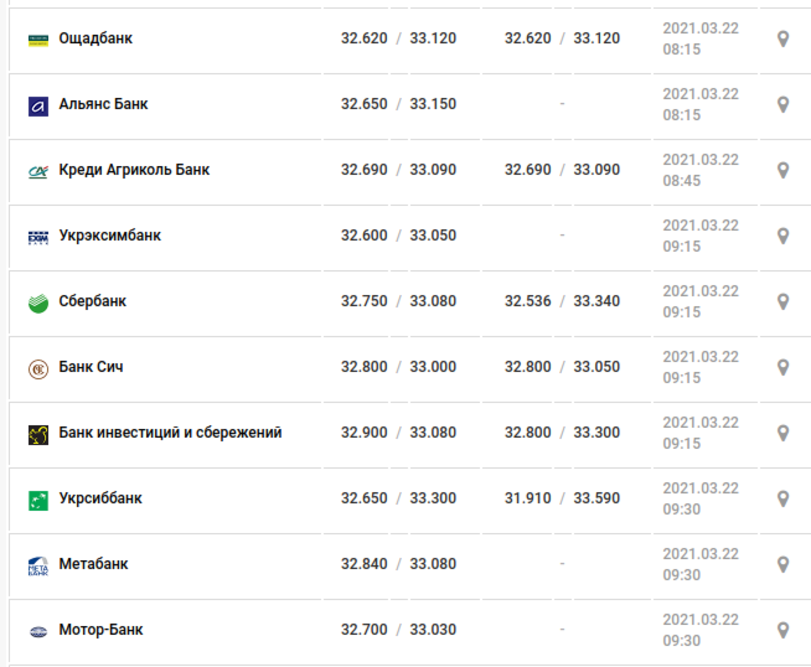Open the Альянс Банк link
This screenshot has width=811, height=667.
pyautogui.click(x=103, y=104)
